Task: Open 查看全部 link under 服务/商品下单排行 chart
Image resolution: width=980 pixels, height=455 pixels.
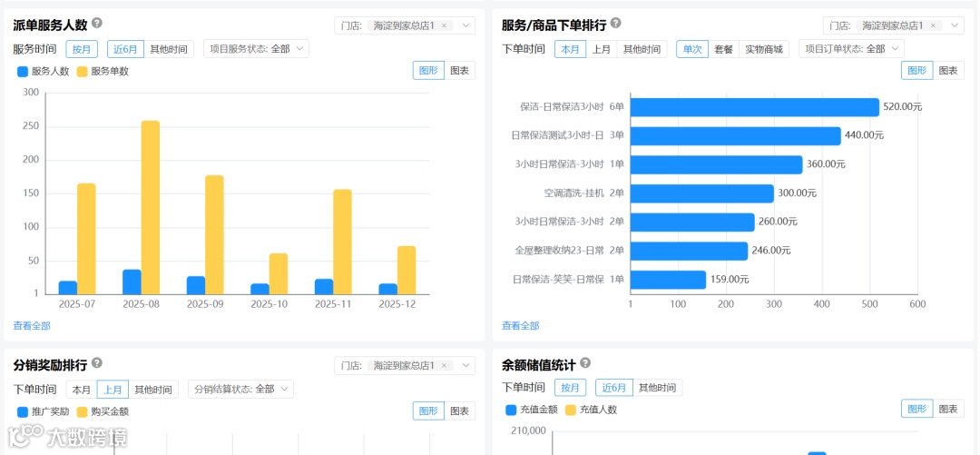Action: [x=521, y=325]
